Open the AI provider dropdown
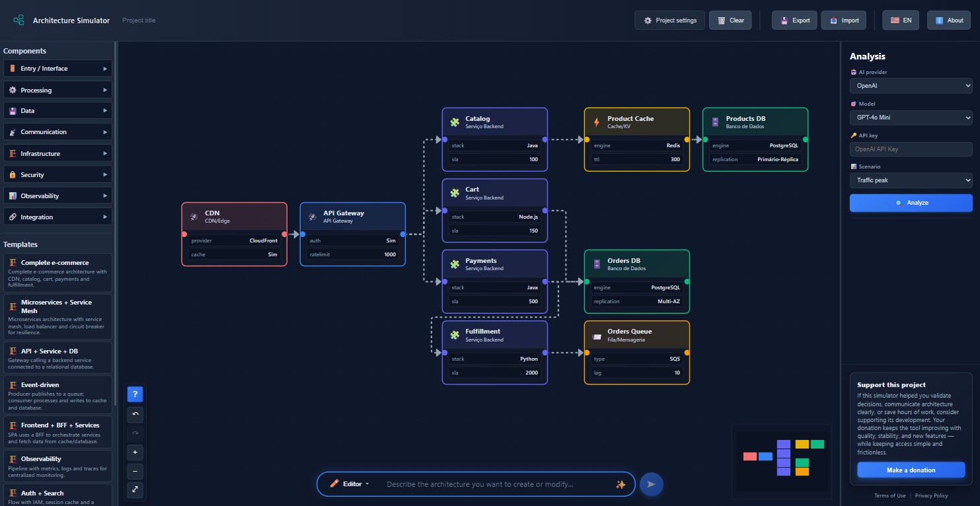This screenshot has height=506, width=980. (x=911, y=86)
